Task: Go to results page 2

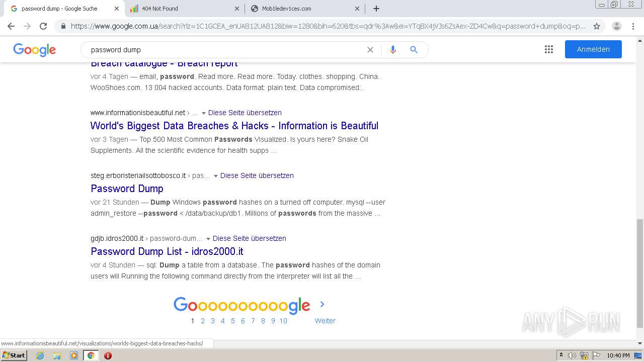Action: point(203,321)
